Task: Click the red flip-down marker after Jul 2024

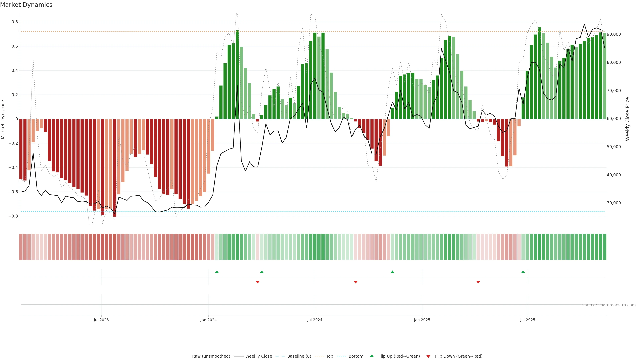Action: [356, 282]
